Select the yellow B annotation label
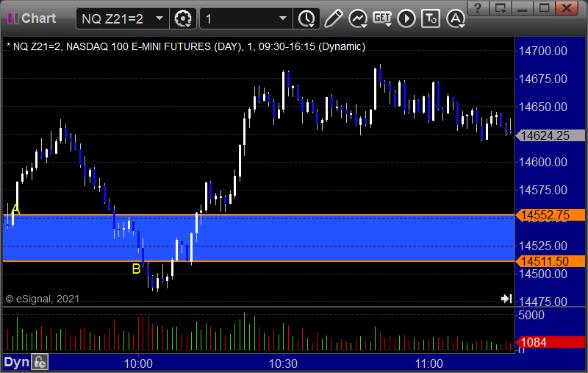The height and width of the screenshot is (373, 588). click(136, 269)
